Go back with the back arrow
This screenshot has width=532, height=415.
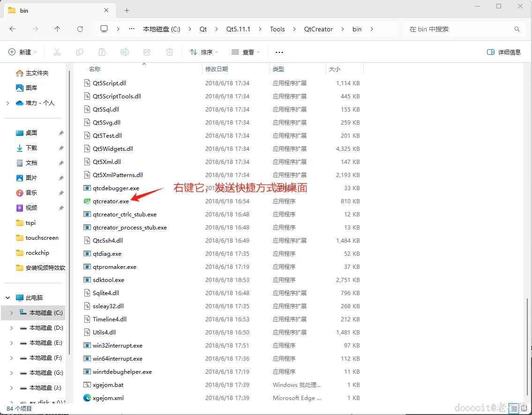tap(13, 29)
